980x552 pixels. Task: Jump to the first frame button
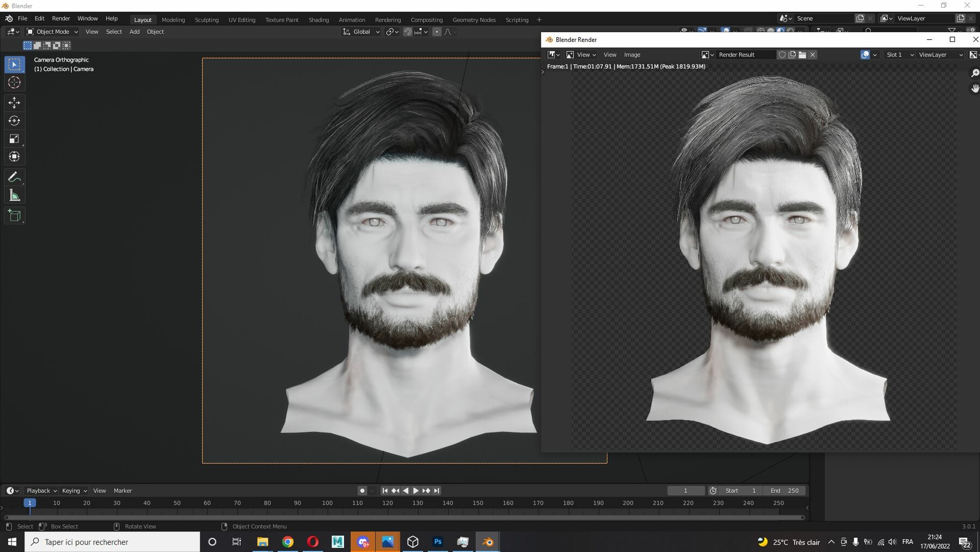[x=385, y=490]
